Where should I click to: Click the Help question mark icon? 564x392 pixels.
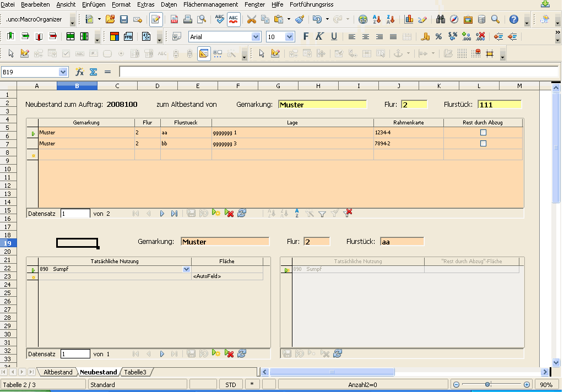click(x=514, y=19)
